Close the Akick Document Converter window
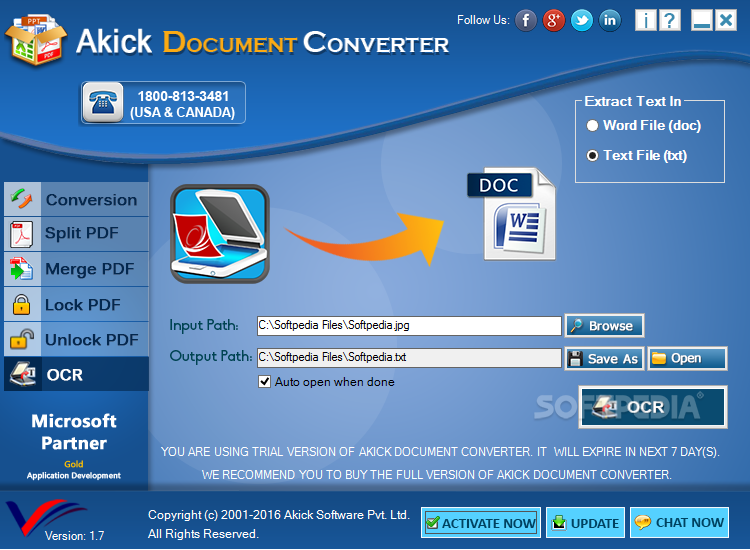The height and width of the screenshot is (550, 750). (x=726, y=21)
